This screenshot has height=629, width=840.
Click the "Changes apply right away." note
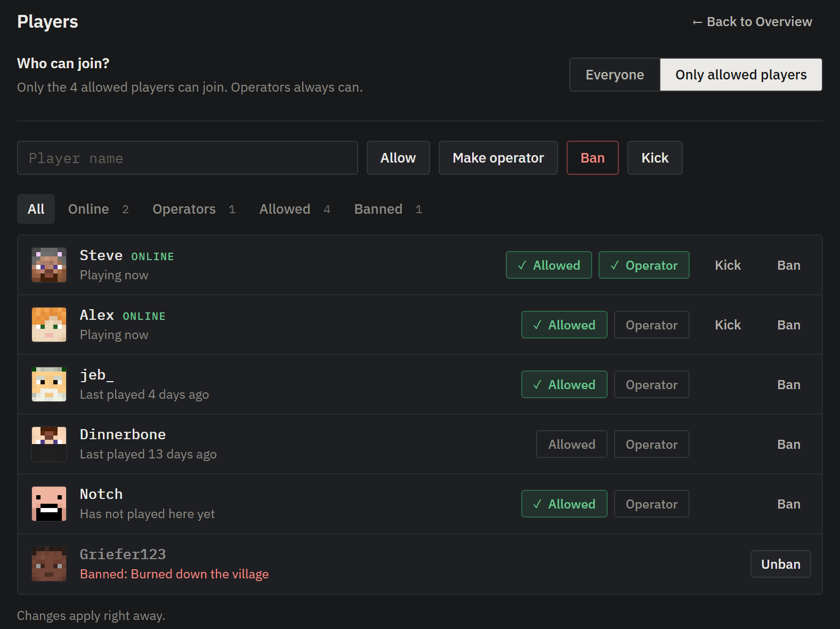91,616
